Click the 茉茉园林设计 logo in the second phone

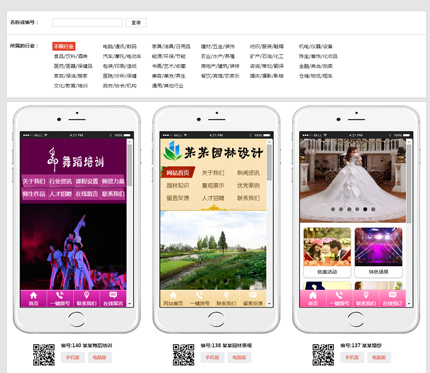pos(213,152)
